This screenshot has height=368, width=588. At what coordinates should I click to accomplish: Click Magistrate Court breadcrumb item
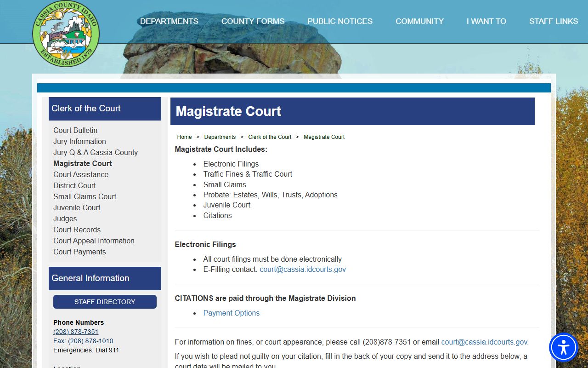coord(324,137)
